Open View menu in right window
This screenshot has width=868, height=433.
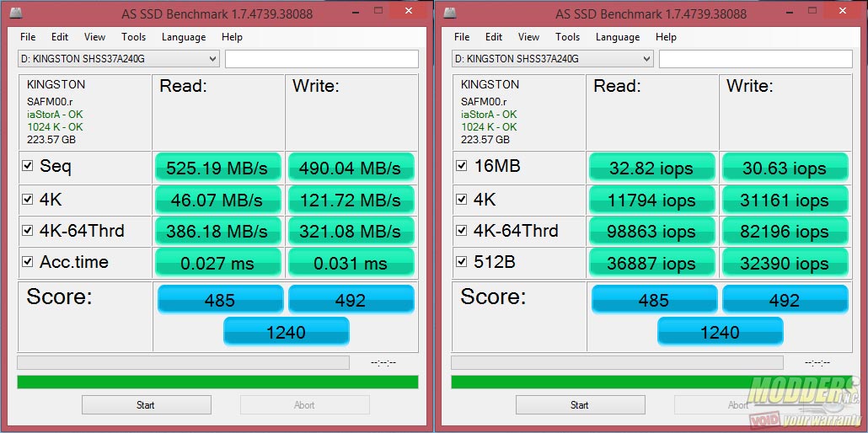(x=528, y=37)
